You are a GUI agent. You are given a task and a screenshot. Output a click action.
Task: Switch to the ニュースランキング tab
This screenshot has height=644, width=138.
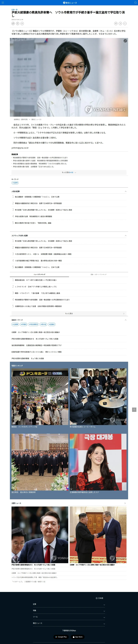(39, 274)
